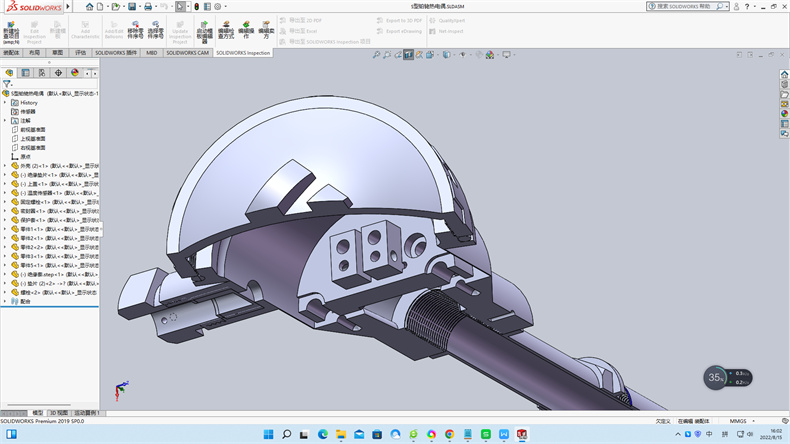Image resolution: width=790 pixels, height=444 pixels.
Task: Open the PropertyManager panel tab icon
Action: [x=26, y=72]
